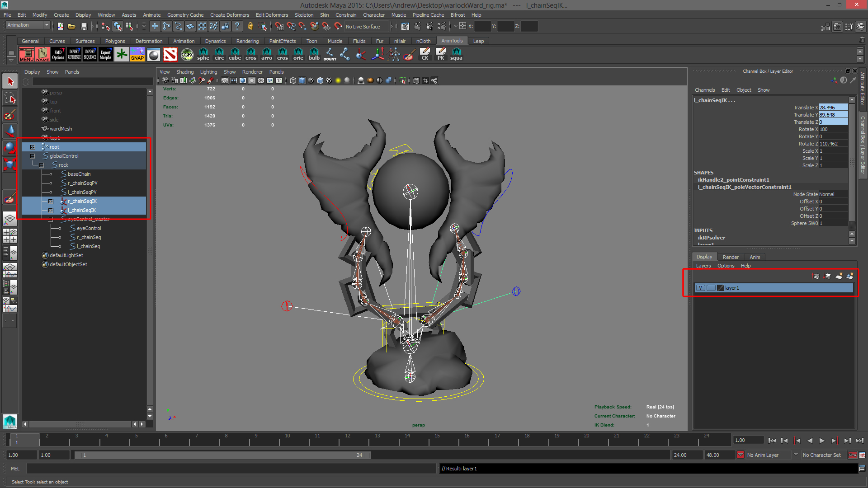
Task: Click the SNAP shelf icon
Action: pos(137,55)
